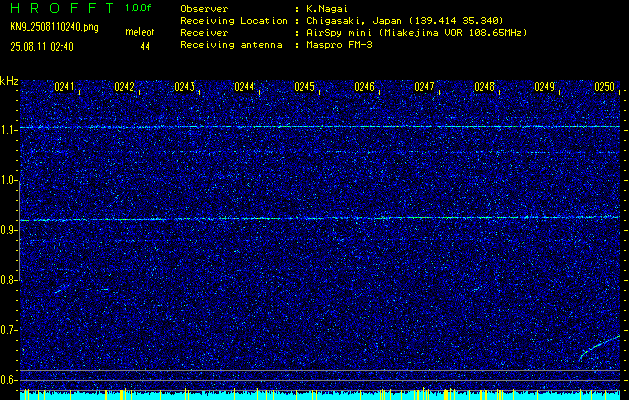This screenshot has width=629, height=400.
Task: Click the 0250 time marker
Action: click(x=605, y=87)
